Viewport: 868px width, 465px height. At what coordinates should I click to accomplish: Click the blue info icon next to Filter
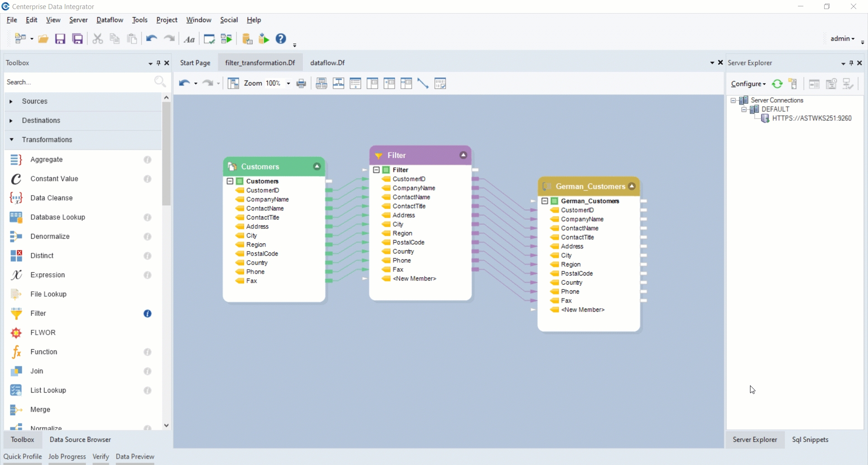pyautogui.click(x=147, y=313)
